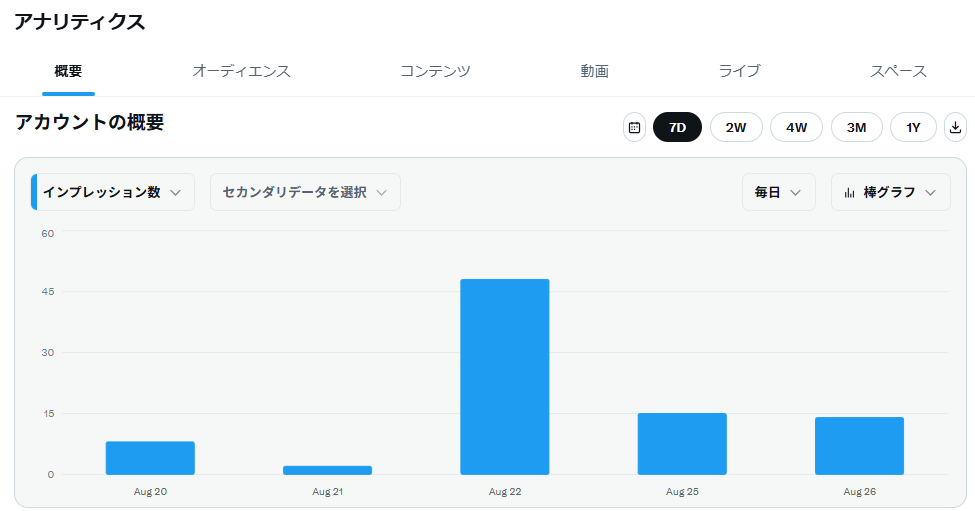Open the 動画 tab
Image resolution: width=975 pixels, height=511 pixels.
[x=594, y=71]
